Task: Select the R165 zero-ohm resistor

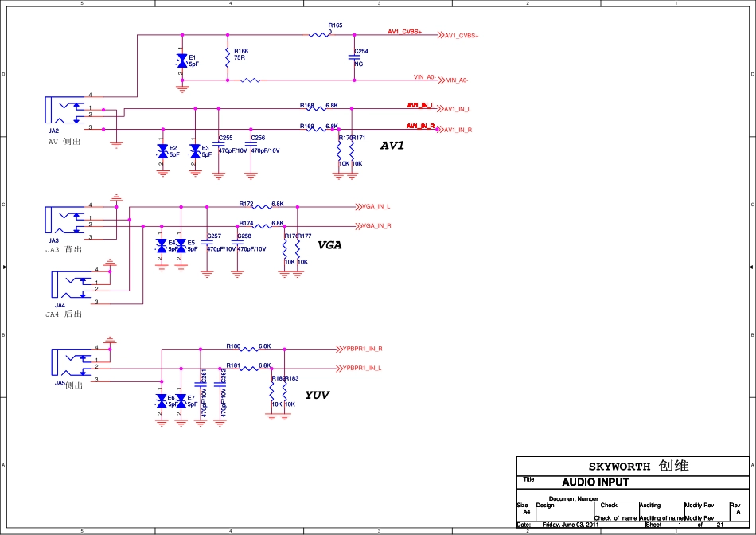Action: tap(319, 35)
